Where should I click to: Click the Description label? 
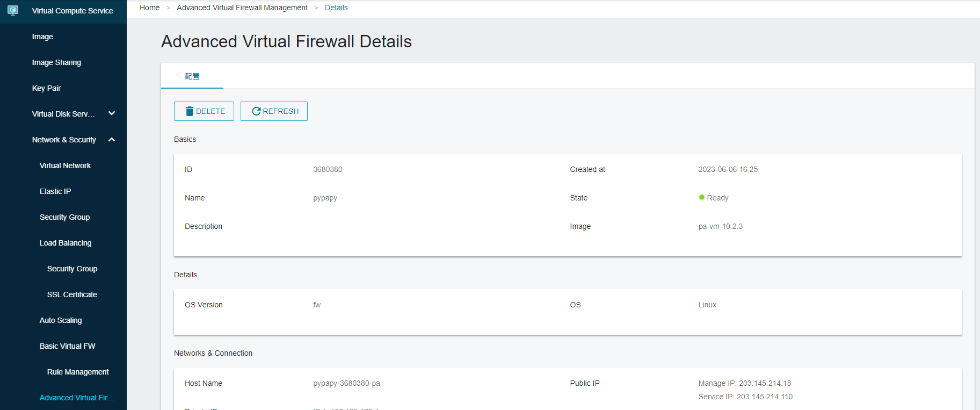pyautogui.click(x=204, y=226)
